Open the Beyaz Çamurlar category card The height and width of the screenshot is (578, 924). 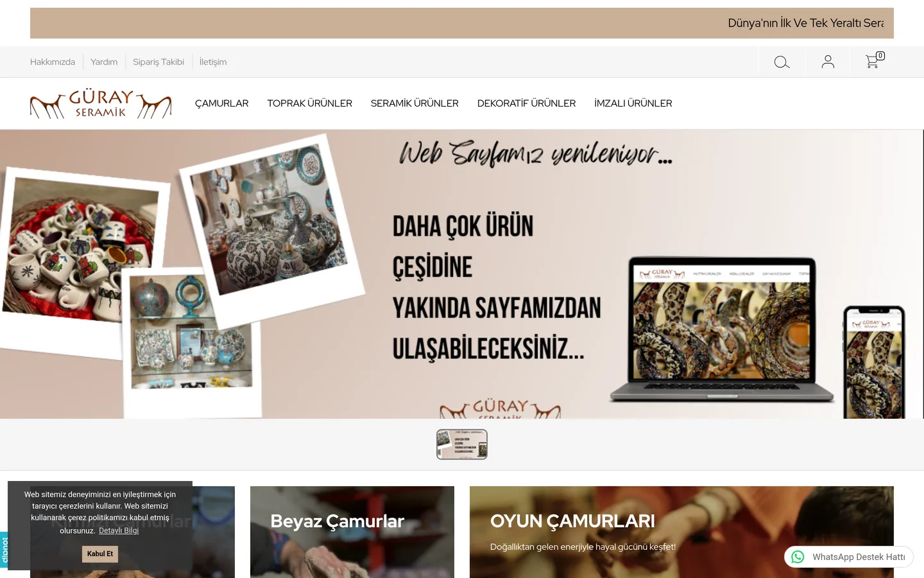pyautogui.click(x=352, y=532)
